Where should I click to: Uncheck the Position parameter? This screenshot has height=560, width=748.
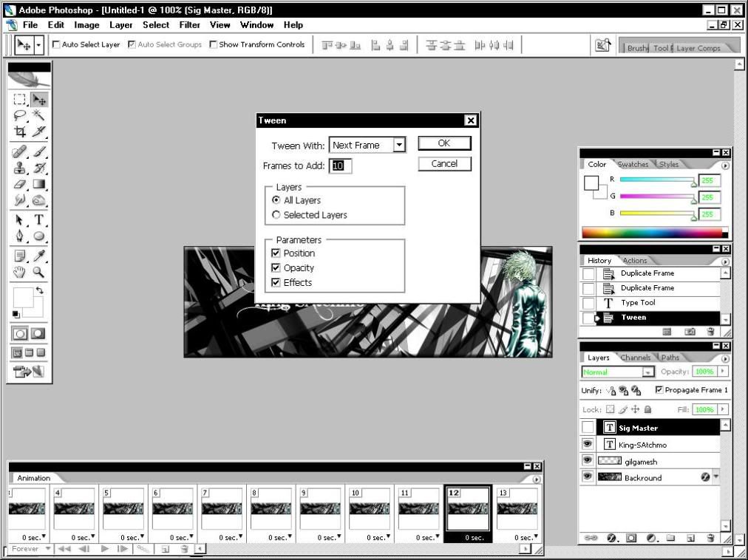[276, 253]
